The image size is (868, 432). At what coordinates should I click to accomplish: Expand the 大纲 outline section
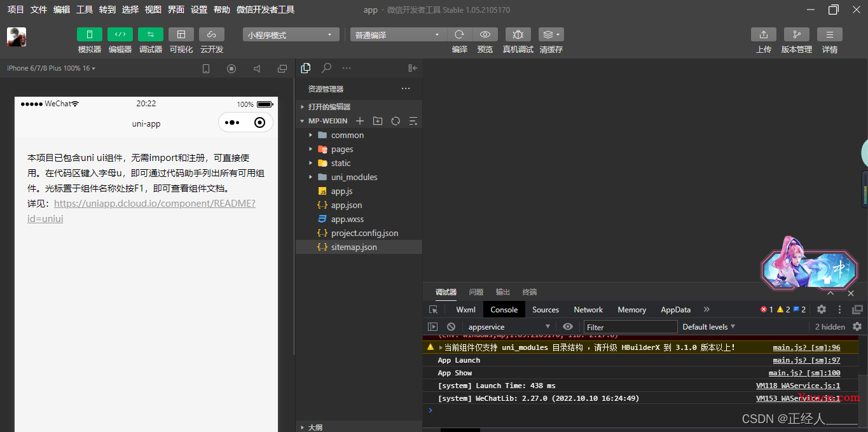point(359,427)
